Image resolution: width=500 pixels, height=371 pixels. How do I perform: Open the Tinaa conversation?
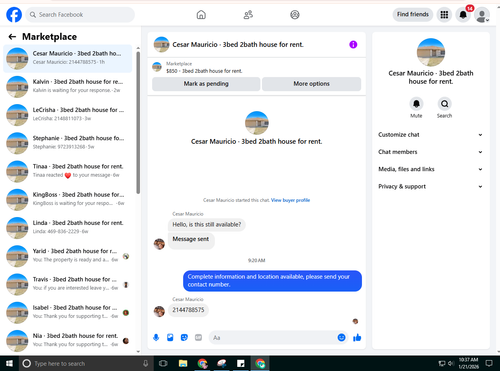coord(68,171)
